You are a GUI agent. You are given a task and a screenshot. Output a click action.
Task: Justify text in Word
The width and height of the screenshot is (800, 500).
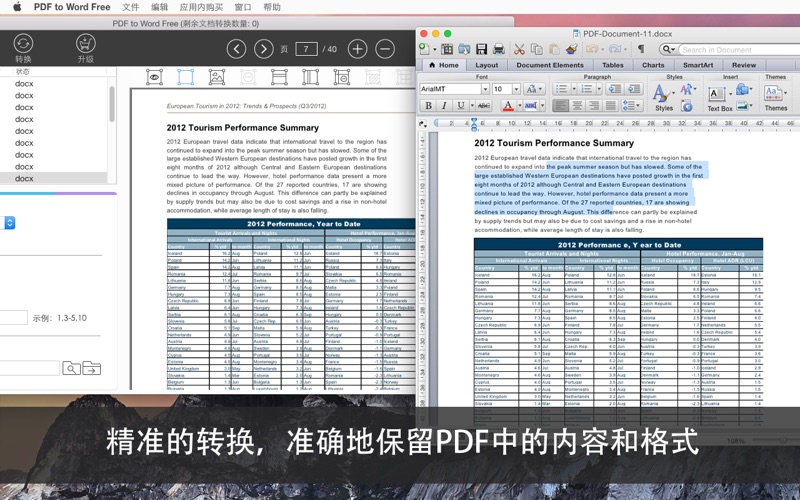tap(611, 106)
